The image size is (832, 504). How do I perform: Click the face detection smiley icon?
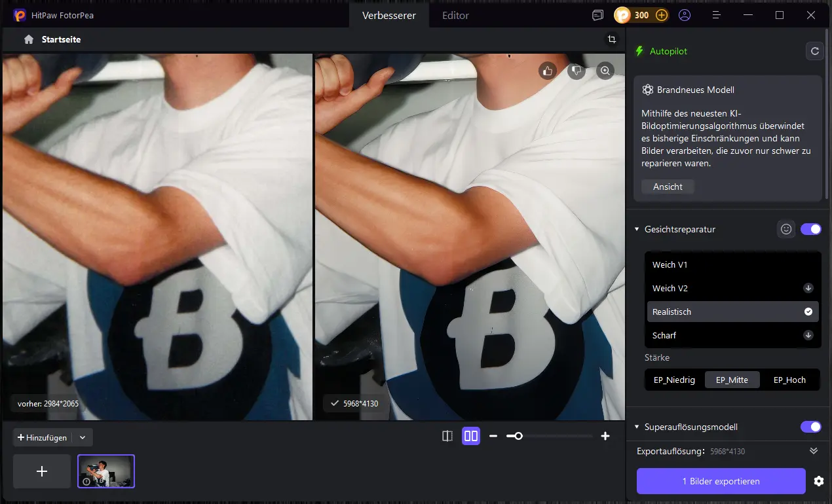coord(786,229)
